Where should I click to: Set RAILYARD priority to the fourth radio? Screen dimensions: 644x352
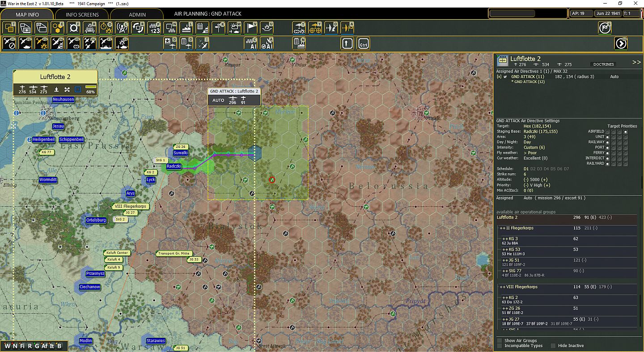coord(625,164)
